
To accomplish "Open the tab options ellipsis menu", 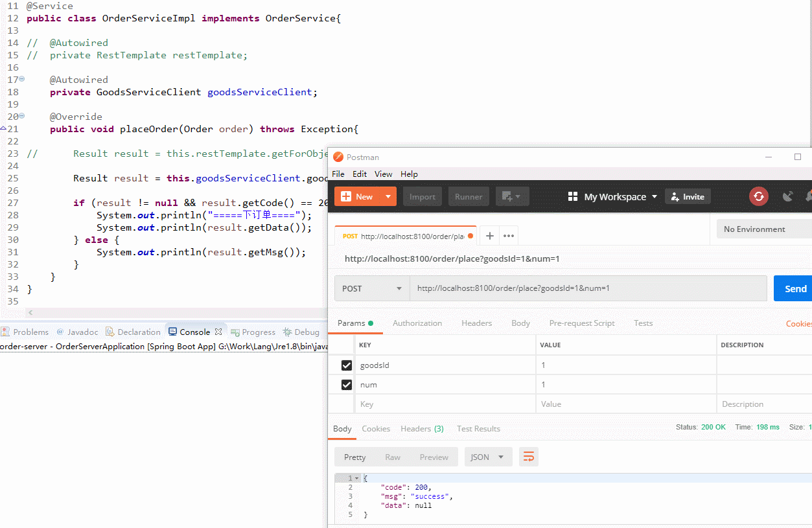I will [509, 236].
